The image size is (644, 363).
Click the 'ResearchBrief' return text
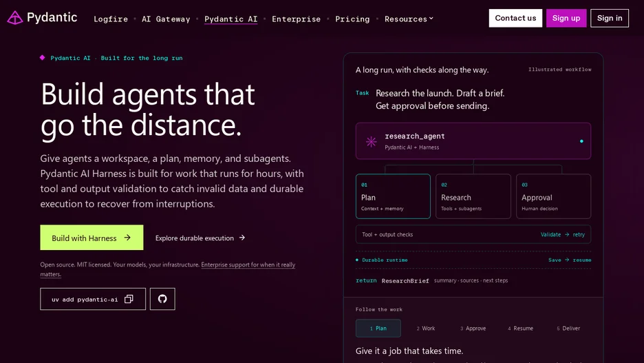(x=405, y=281)
